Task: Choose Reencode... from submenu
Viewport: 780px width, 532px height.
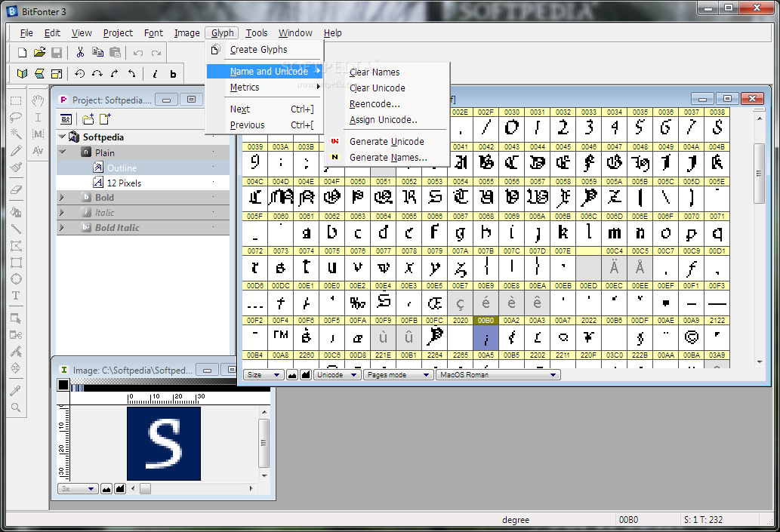Action: point(375,104)
